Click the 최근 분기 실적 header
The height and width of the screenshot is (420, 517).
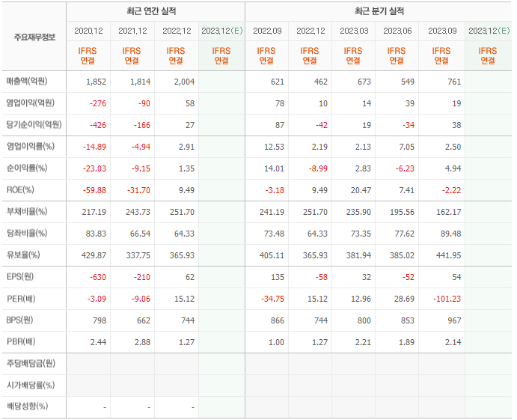tap(379, 11)
